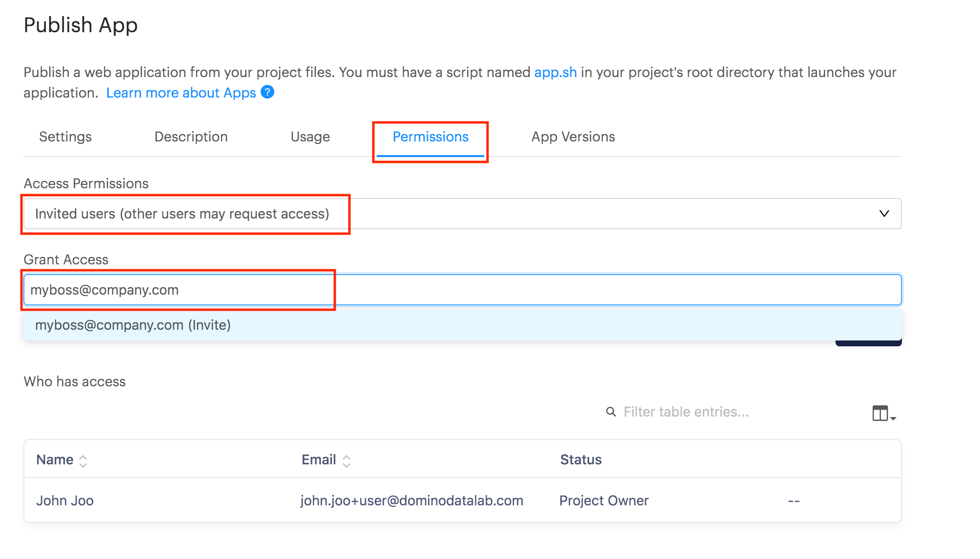Click the Publish App heading
This screenshot has width=980, height=559.
click(x=81, y=25)
